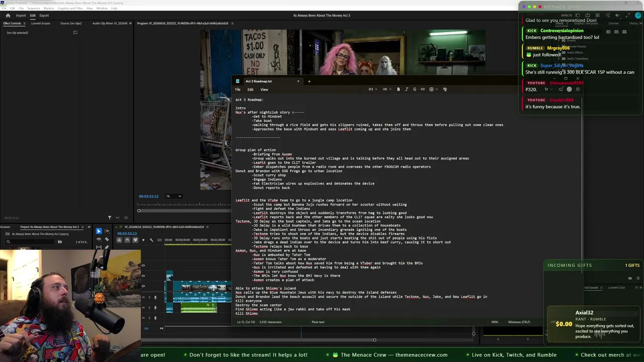
Task: Solo the first audio track
Action: tap(149, 297)
